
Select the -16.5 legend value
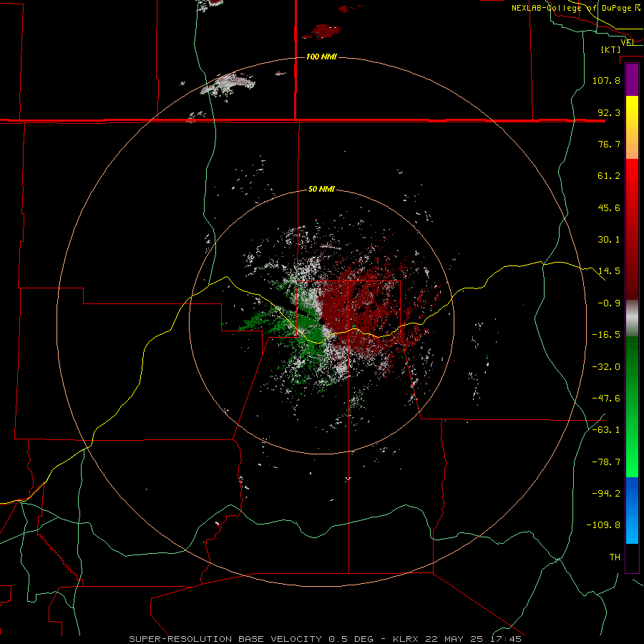606,335
